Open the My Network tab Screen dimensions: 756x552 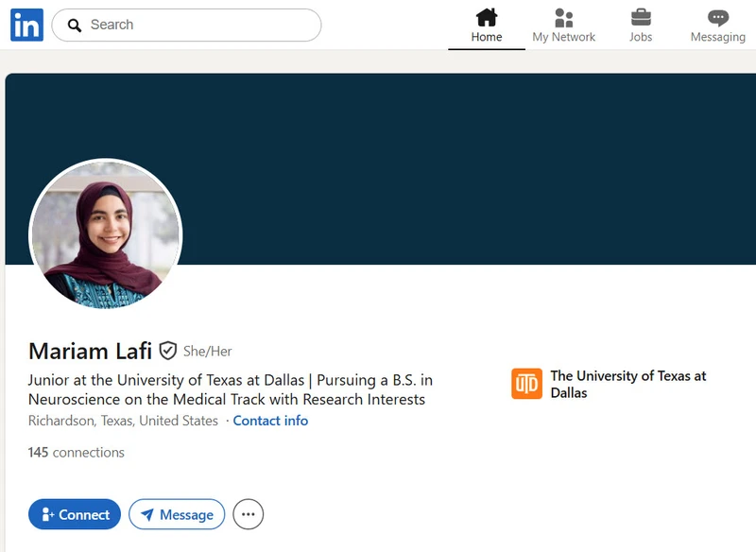click(x=563, y=26)
